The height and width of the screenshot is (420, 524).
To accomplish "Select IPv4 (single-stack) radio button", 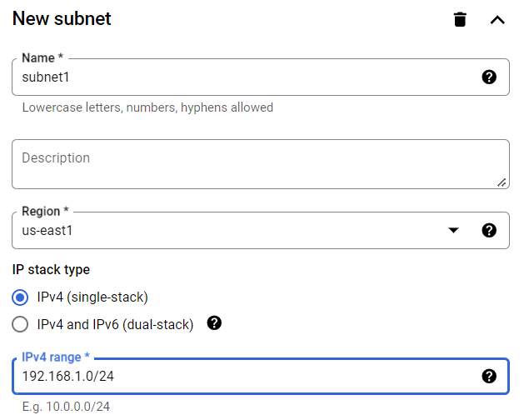I will 21,297.
